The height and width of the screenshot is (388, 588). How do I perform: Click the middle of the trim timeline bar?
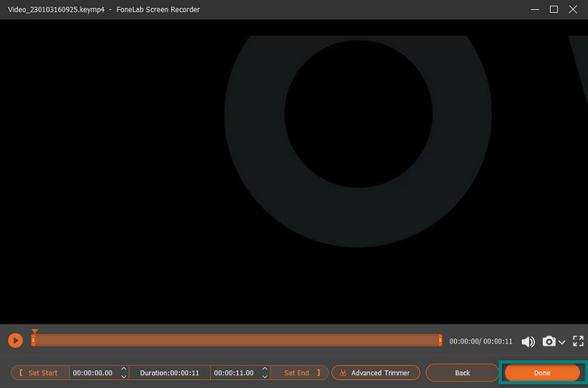(x=237, y=340)
